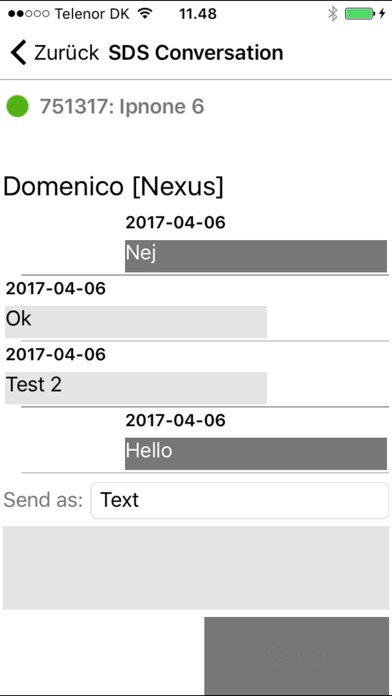Click the green online status dot

click(17, 107)
